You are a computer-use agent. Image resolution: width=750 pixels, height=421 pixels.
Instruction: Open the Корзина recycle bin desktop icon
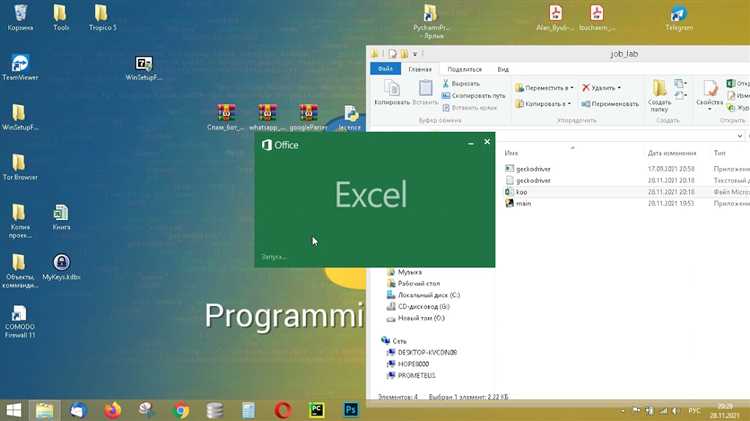pos(20,18)
